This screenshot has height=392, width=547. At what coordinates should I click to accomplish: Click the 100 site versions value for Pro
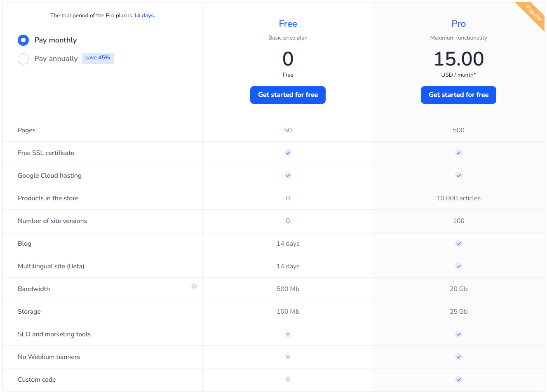pyautogui.click(x=458, y=221)
